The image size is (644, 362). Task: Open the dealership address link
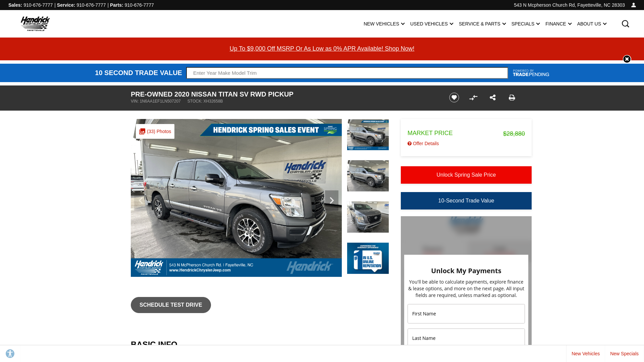click(569, 5)
